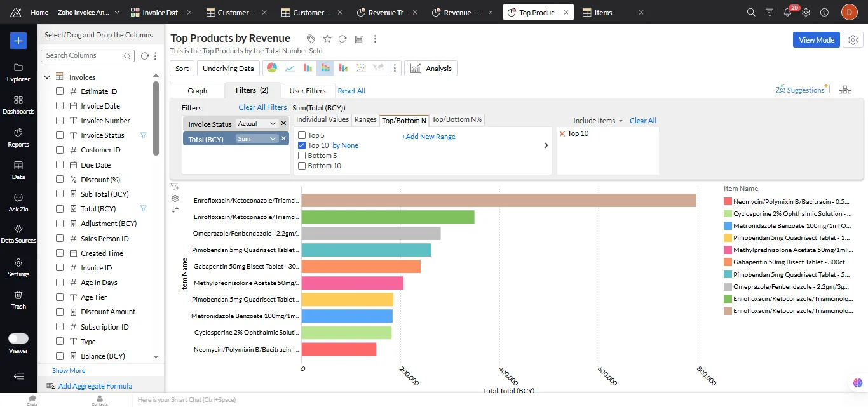Click the red Neomycin legend swatch
The height and width of the screenshot is (407, 868).
728,201
